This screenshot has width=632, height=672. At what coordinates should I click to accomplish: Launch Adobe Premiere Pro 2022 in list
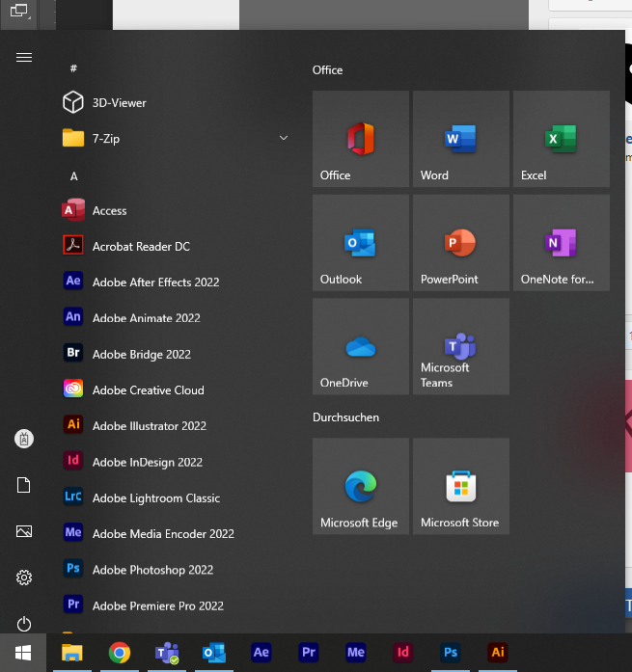[x=176, y=605]
